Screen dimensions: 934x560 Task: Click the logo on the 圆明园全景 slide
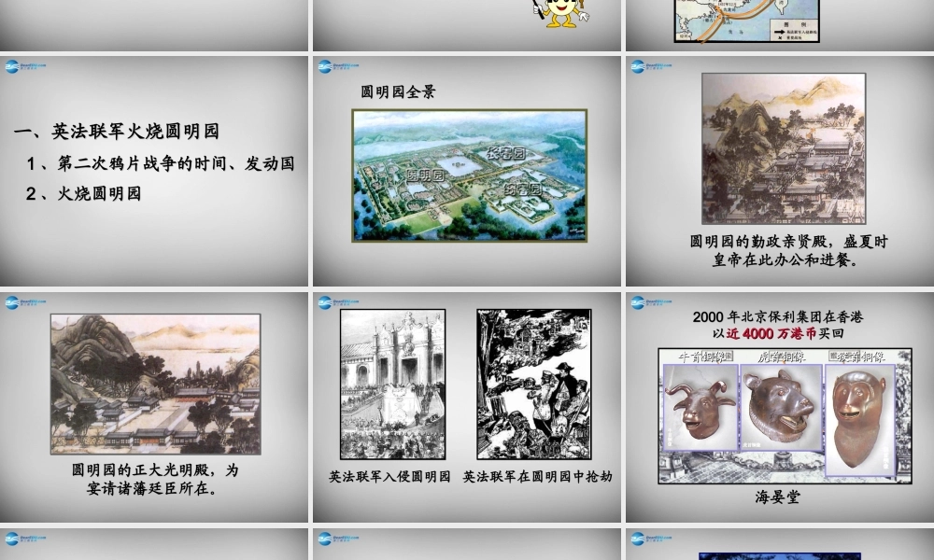coord(338,66)
